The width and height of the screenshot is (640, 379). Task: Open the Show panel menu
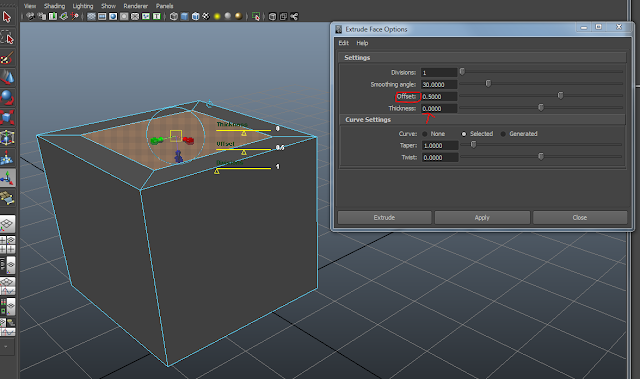(x=109, y=6)
